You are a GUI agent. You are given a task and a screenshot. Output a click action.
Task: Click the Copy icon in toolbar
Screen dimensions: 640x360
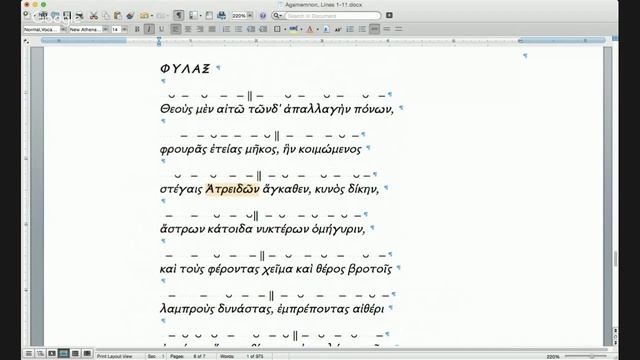coord(106,16)
